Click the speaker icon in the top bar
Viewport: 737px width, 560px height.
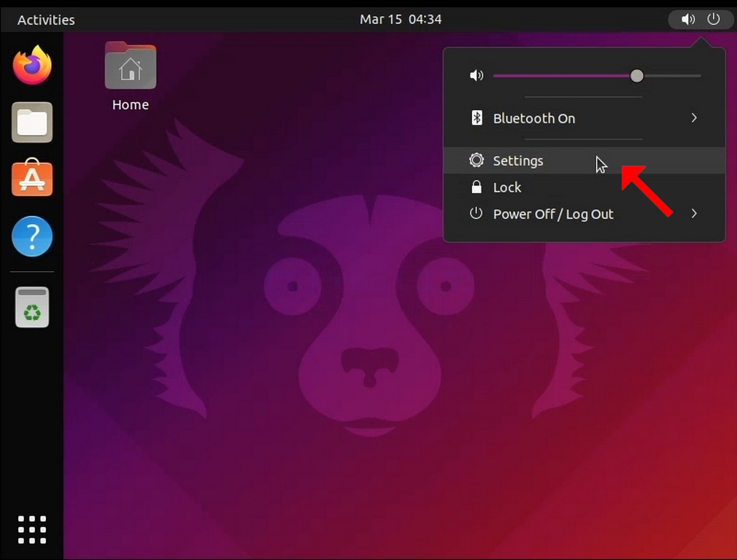tap(687, 19)
